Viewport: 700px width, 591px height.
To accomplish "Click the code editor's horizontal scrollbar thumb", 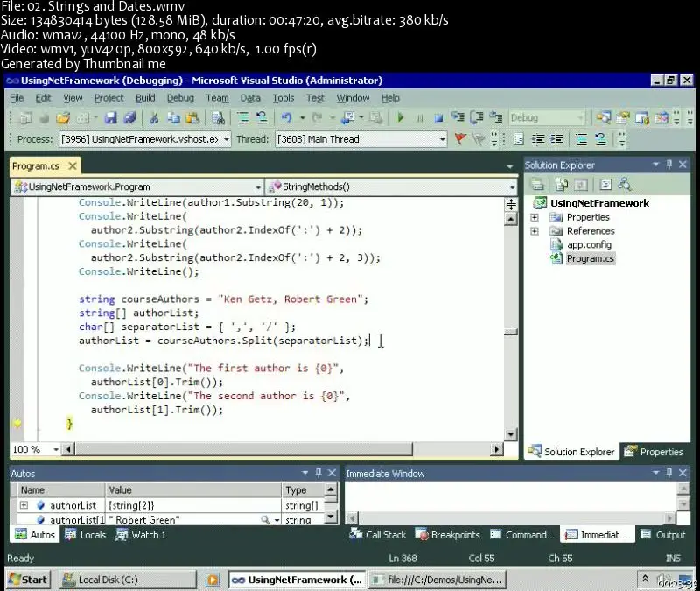I will (244, 448).
